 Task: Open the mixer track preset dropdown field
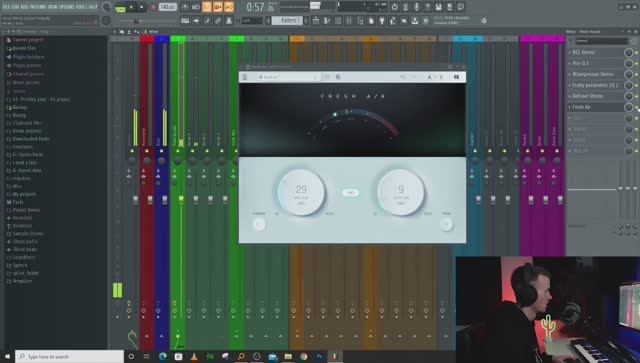tap(601, 41)
